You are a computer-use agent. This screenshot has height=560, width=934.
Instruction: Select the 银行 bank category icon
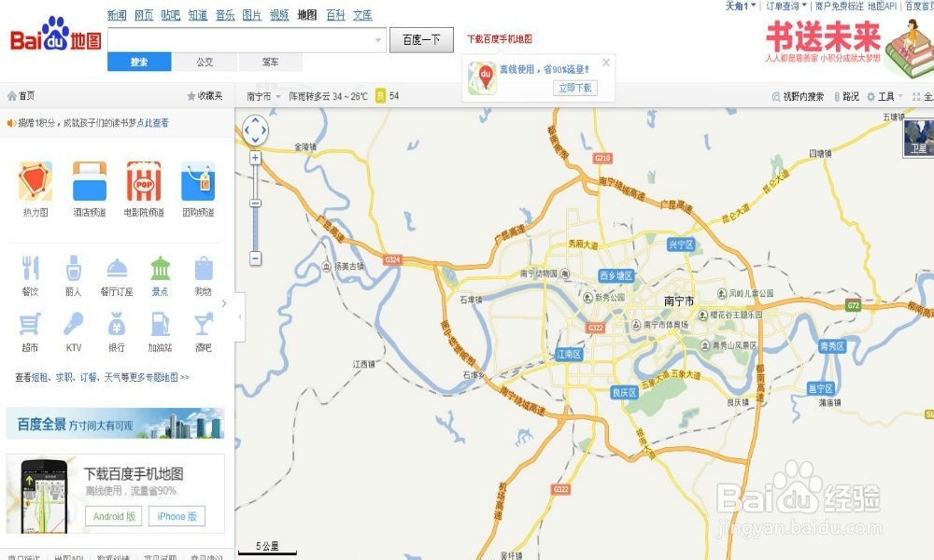117,325
